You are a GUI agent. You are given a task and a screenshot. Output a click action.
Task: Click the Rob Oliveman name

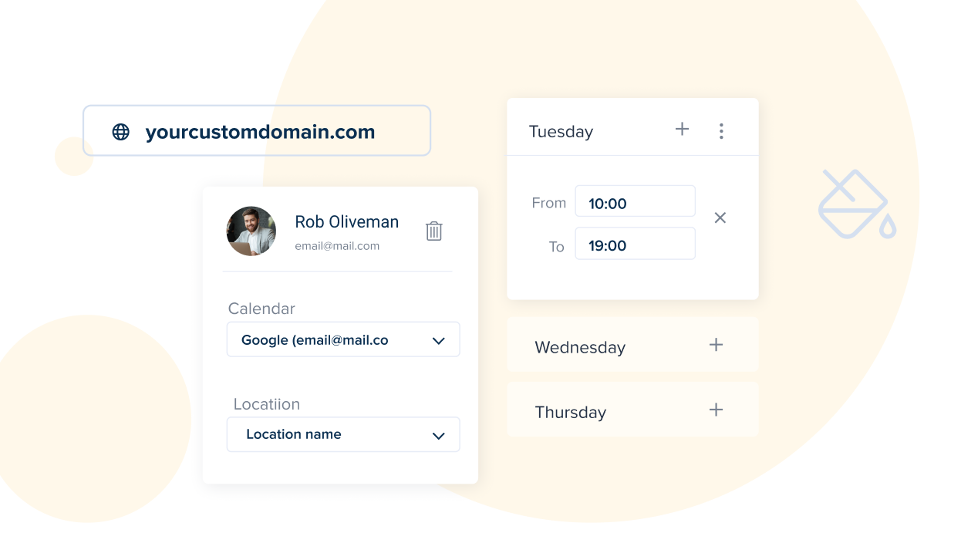tap(346, 222)
